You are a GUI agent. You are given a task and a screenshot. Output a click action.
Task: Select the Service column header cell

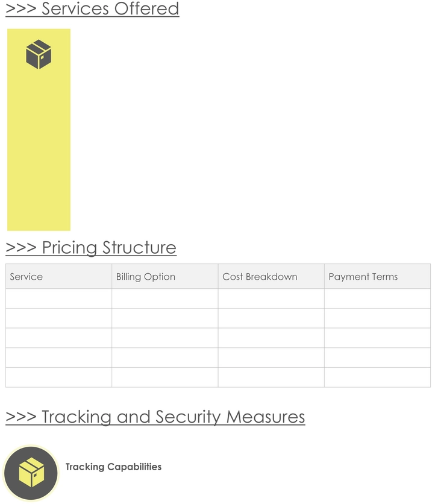pos(59,277)
